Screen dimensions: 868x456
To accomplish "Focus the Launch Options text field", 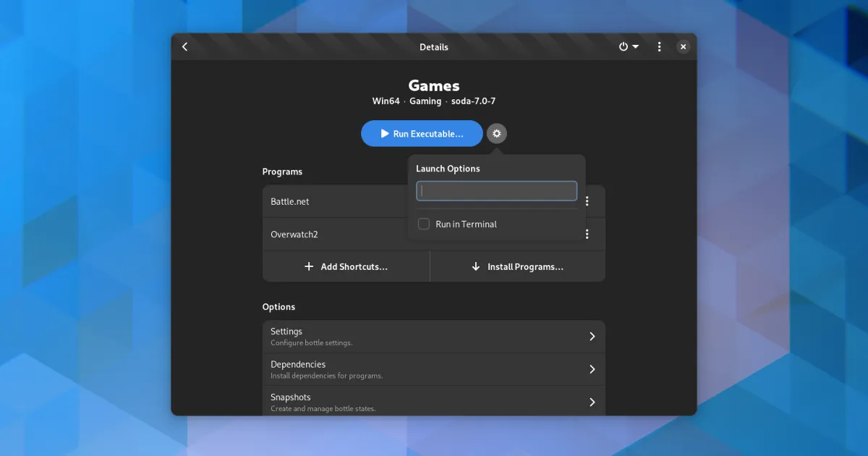I will click(496, 191).
